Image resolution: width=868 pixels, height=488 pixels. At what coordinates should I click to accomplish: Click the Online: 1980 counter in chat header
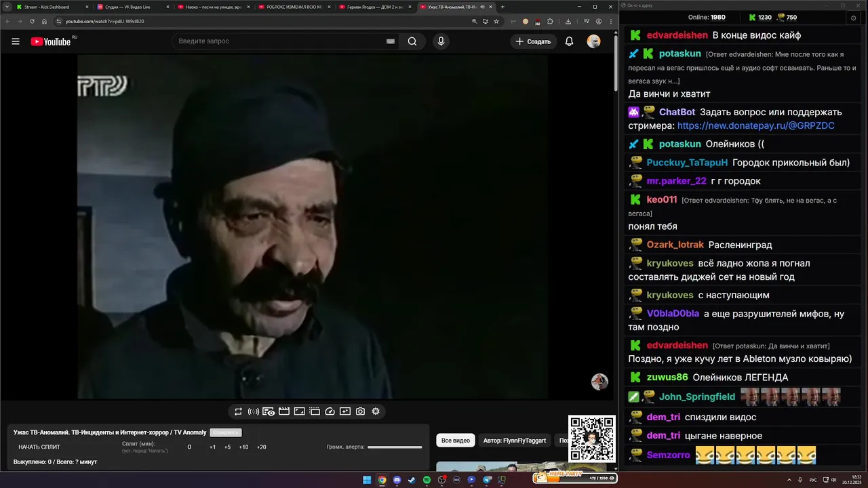point(707,18)
